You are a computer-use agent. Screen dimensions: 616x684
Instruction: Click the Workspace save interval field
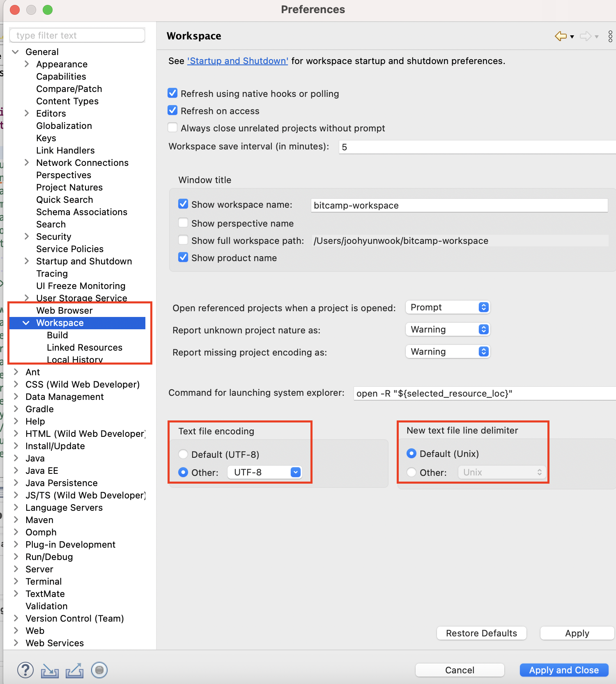(x=477, y=147)
